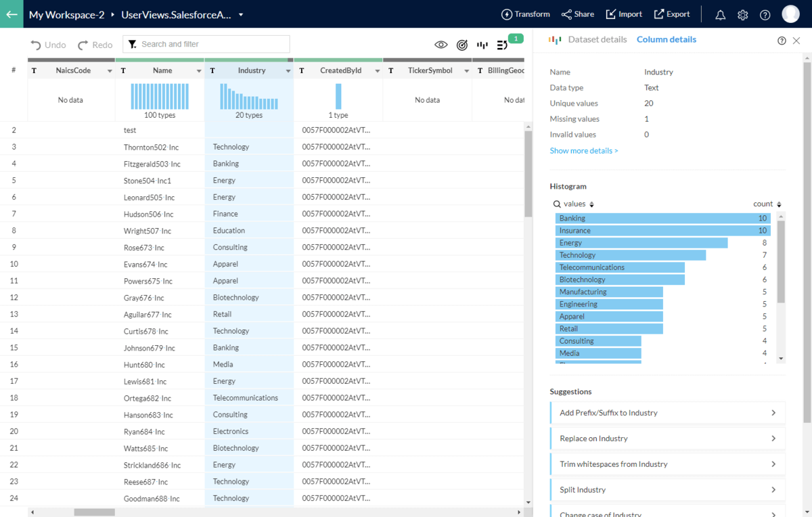Toggle the histogram bars view icon

pyautogui.click(x=482, y=45)
